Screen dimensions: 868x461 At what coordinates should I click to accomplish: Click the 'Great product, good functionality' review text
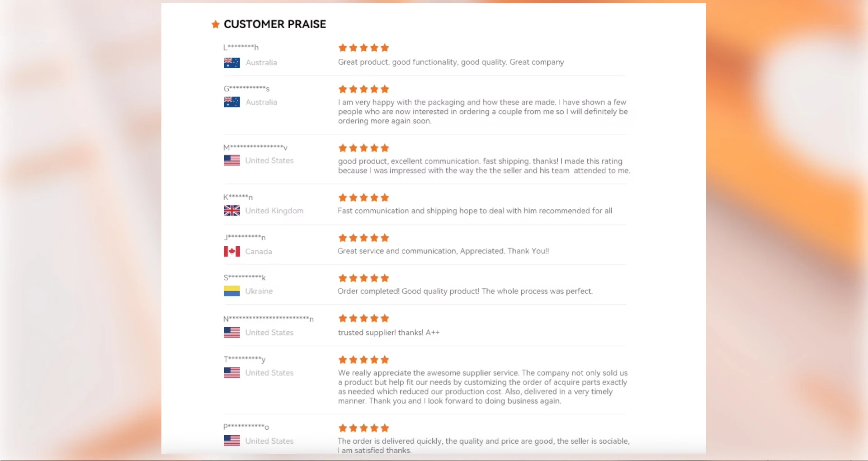point(451,62)
